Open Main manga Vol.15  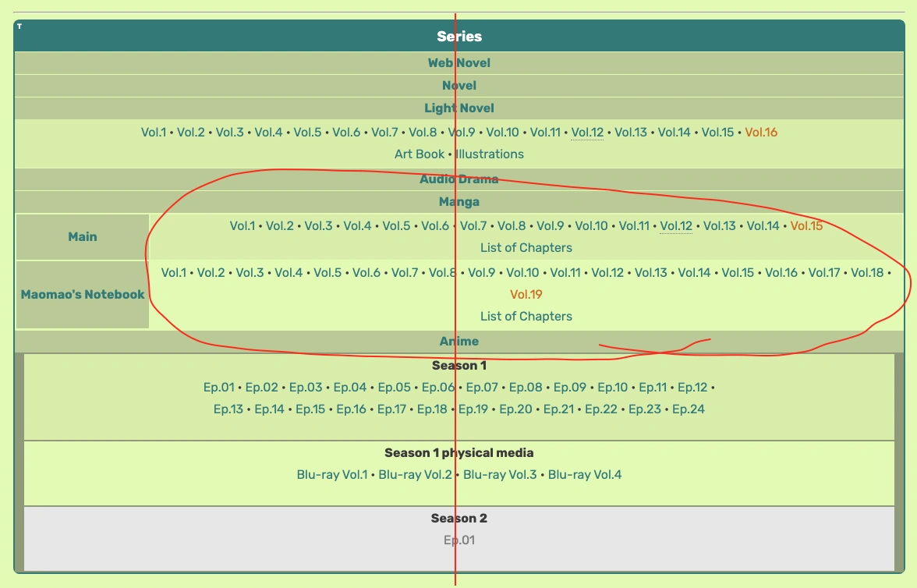point(805,225)
